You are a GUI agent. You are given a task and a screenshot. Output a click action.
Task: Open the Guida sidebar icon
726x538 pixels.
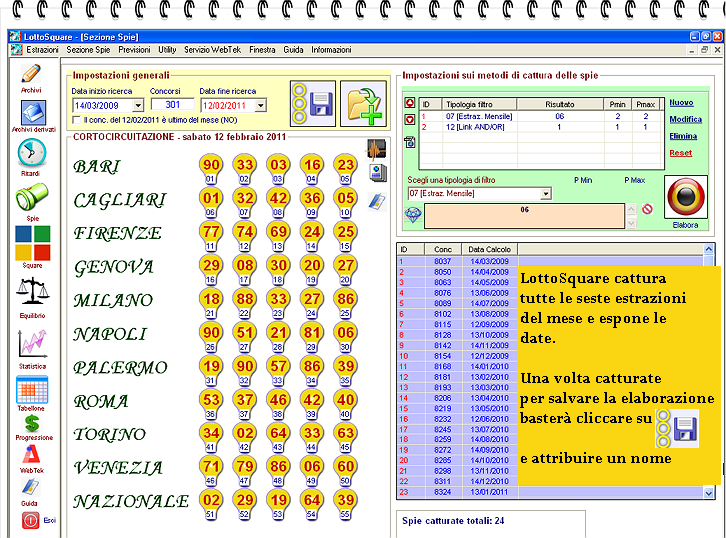[31, 487]
